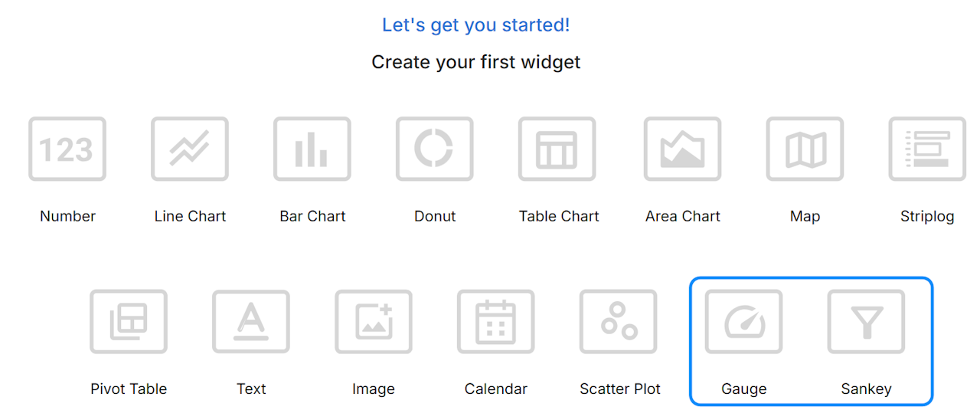Create a Donut chart widget
980x420 pixels.
coord(435,149)
